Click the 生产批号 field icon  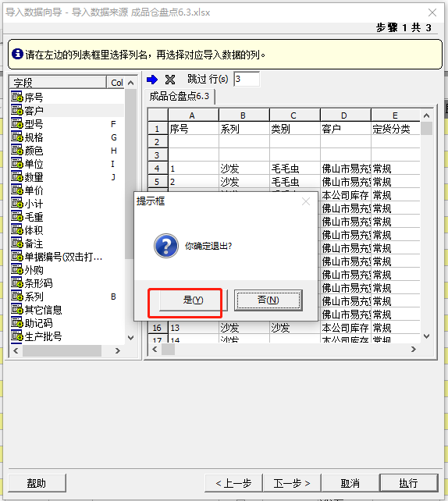tap(17, 336)
